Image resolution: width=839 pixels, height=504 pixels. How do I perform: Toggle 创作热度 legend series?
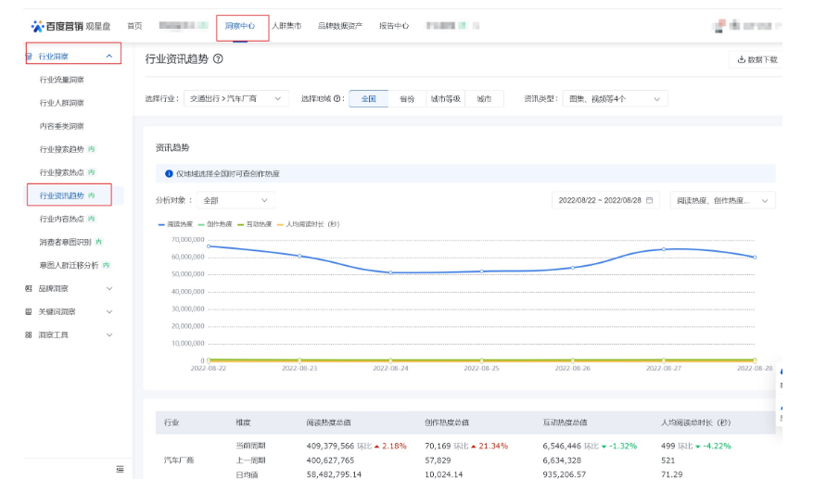[x=215, y=224]
